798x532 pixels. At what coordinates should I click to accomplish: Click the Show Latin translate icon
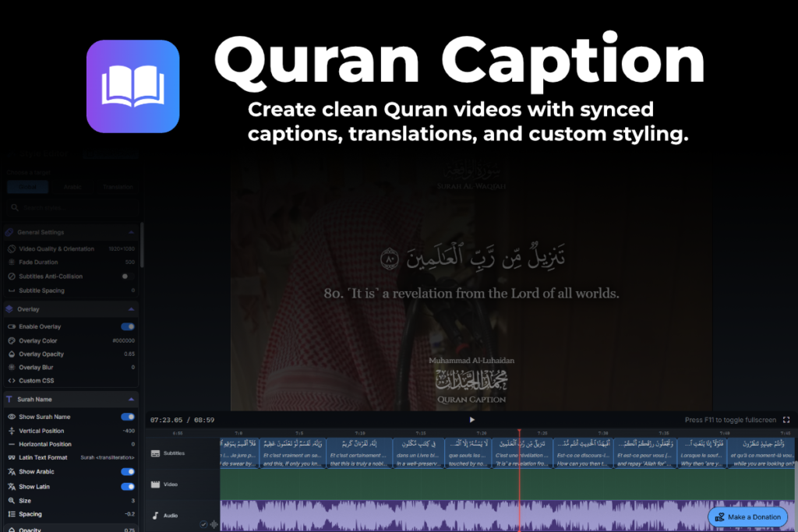click(12, 487)
